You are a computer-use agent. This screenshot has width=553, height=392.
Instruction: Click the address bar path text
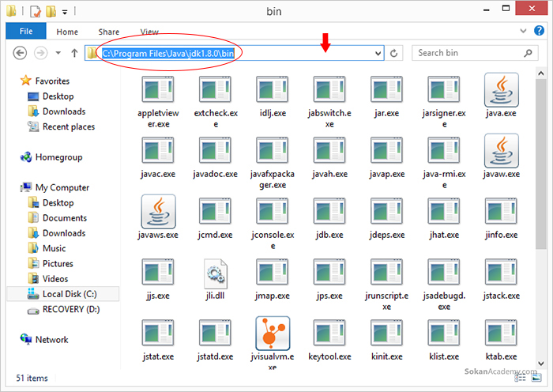[167, 54]
